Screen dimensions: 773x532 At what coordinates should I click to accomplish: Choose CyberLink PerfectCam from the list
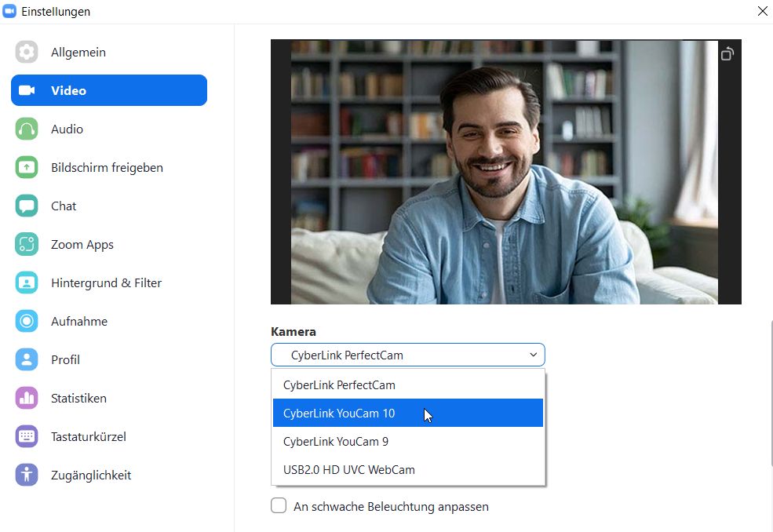coord(408,384)
